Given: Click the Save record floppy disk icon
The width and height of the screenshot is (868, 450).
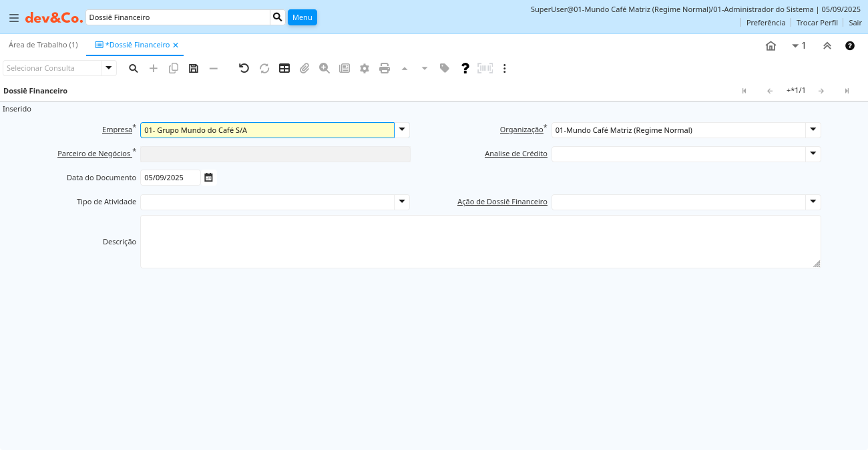Looking at the screenshot, I should tap(194, 68).
